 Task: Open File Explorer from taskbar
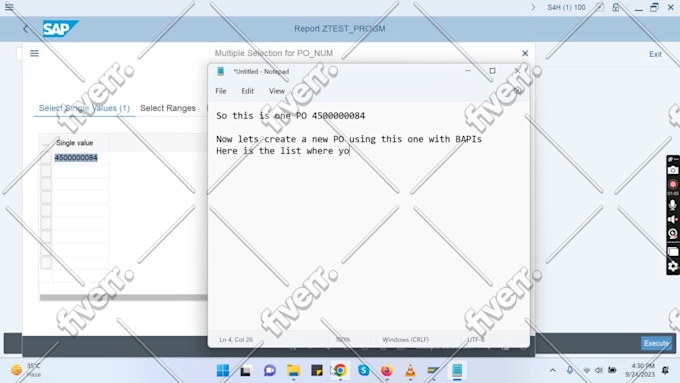pos(294,370)
